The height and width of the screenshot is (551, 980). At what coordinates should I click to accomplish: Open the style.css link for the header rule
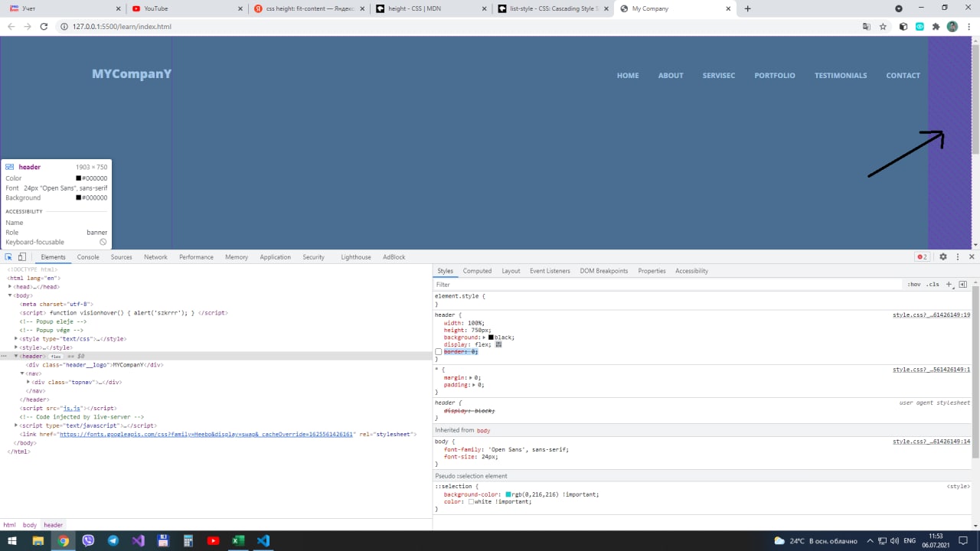click(932, 315)
